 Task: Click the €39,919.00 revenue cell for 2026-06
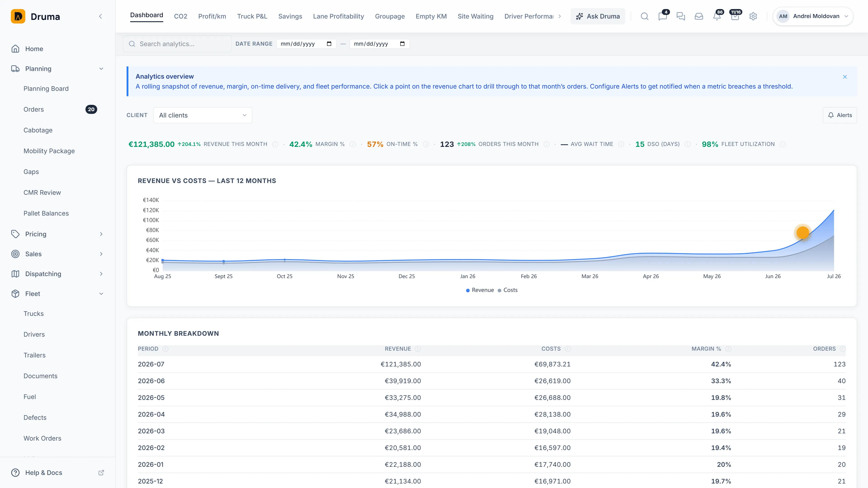point(403,381)
